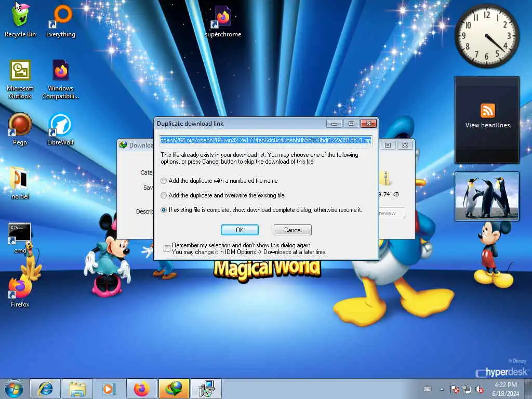Image resolution: width=532 pixels, height=399 pixels.
Task: Click the keyboard tray icon
Action: pyautogui.click(x=428, y=389)
